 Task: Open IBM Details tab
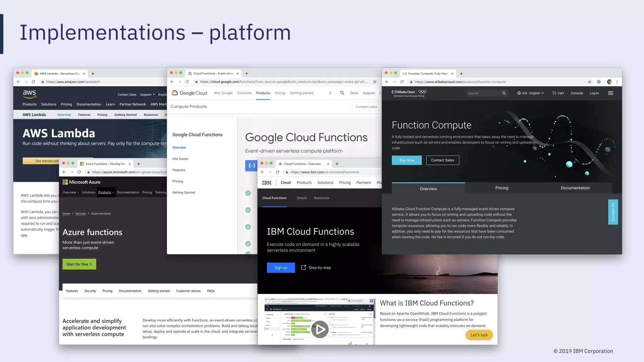click(x=302, y=198)
